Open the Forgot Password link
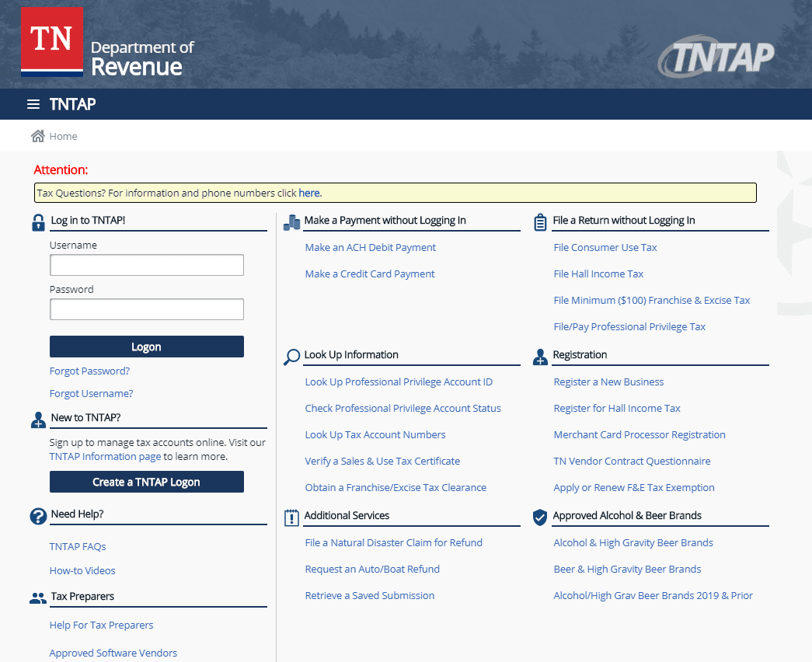 point(89,371)
